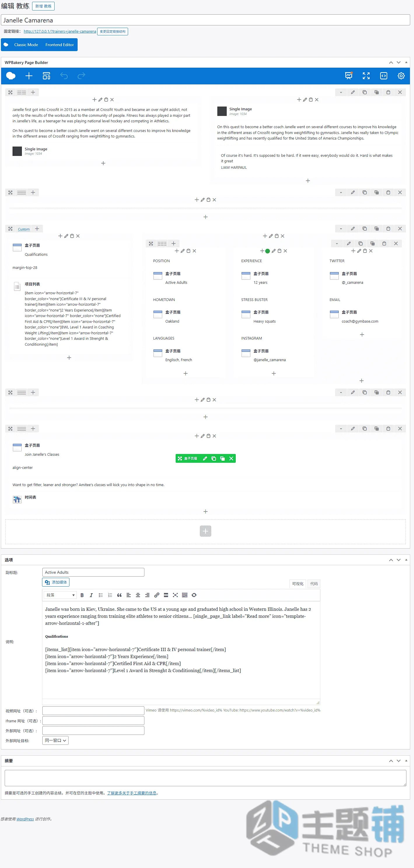Click the 'Heavy squats' element text
This screenshot has height=868, width=414.
click(x=265, y=321)
